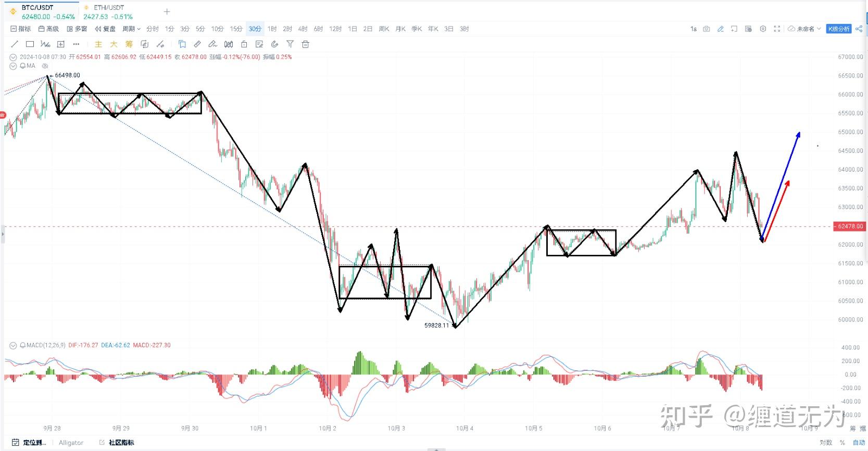Screen dimensions: 868x451
Task: Take a chart screenshot with camera icon
Action: pos(707,29)
